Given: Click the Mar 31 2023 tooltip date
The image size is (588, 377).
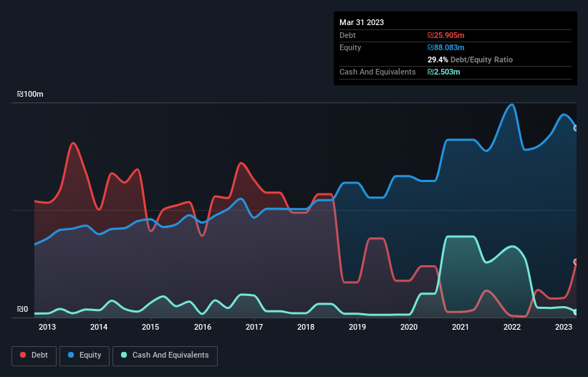Looking at the screenshot, I should click(x=362, y=22).
